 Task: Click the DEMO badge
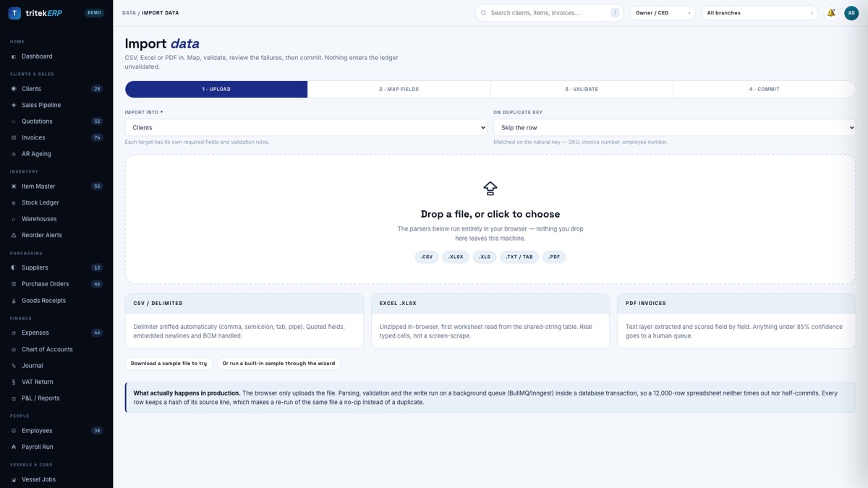point(95,13)
